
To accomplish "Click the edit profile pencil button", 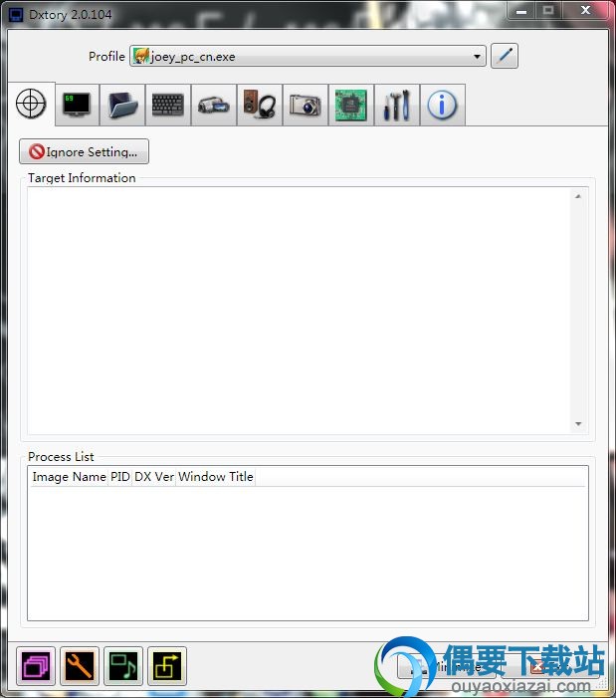I will coord(505,56).
